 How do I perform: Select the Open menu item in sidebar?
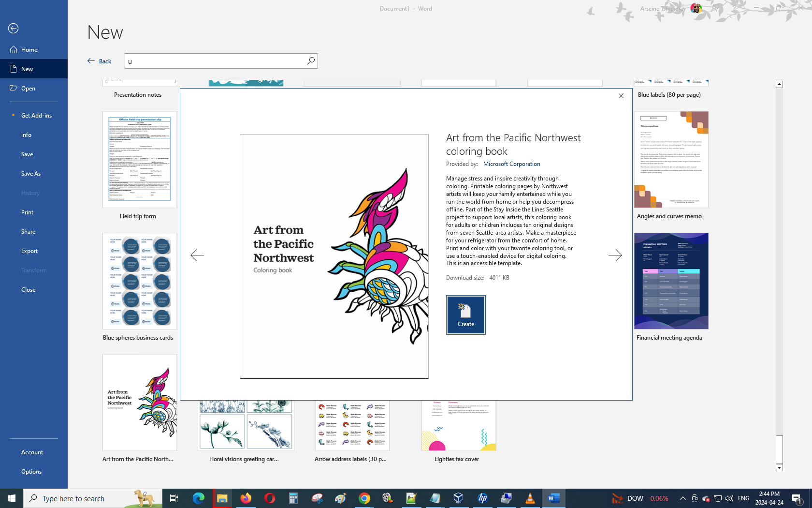click(28, 89)
